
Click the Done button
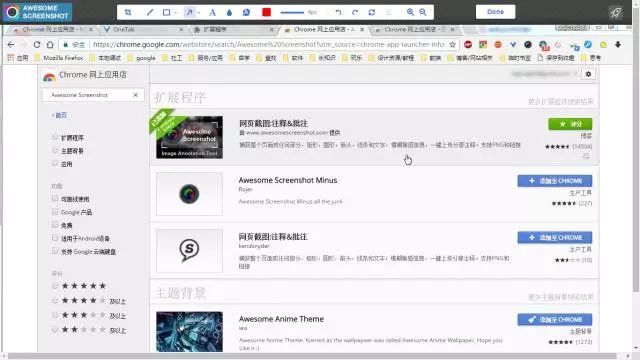496,12
